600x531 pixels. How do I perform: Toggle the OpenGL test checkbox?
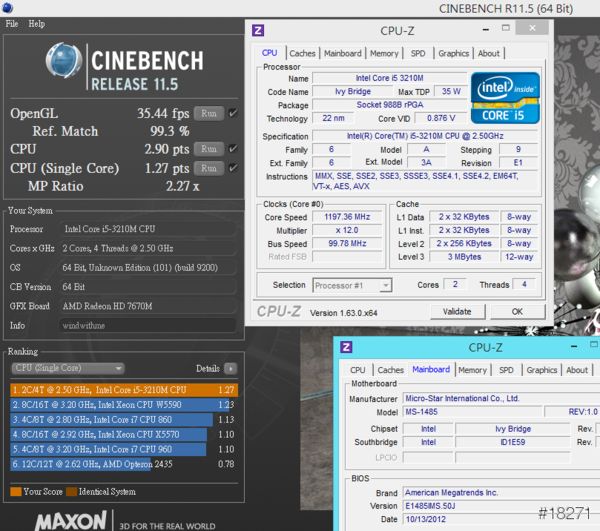point(232,113)
